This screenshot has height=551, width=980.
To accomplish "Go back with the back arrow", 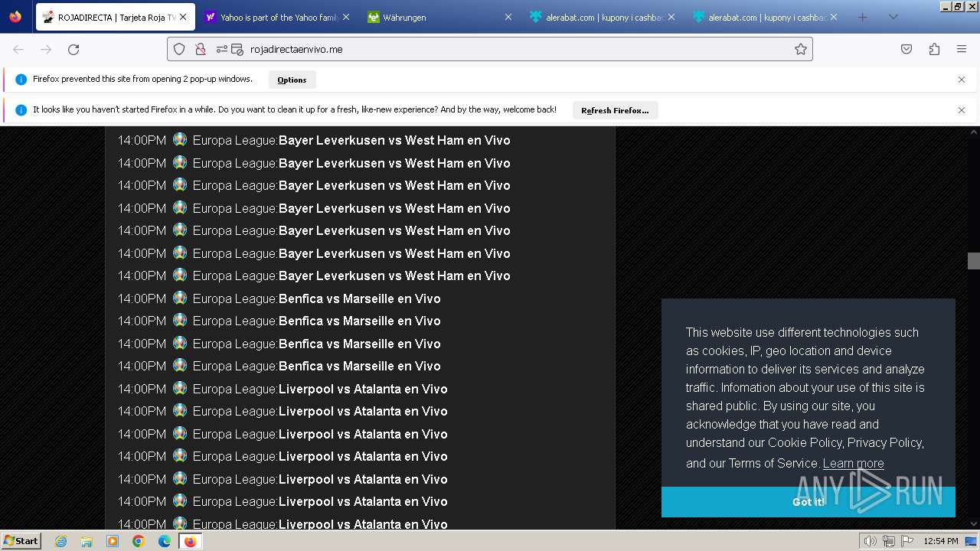I will pyautogui.click(x=18, y=49).
